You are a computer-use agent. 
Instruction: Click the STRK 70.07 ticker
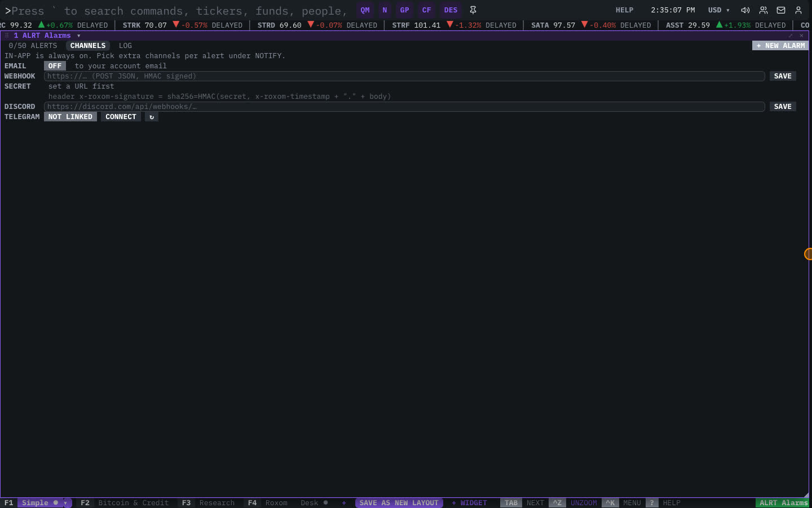tap(182, 25)
